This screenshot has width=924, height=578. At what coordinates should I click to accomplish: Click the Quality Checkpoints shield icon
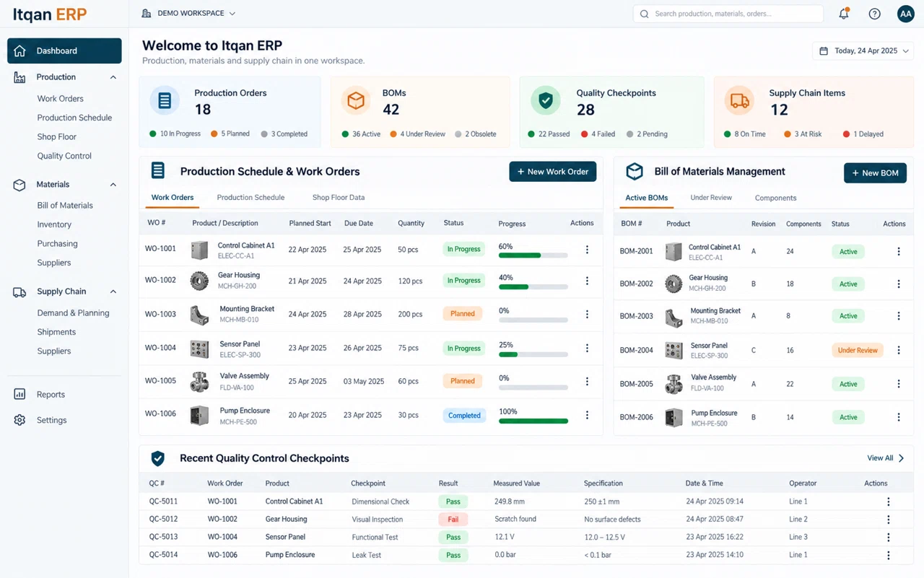(546, 101)
